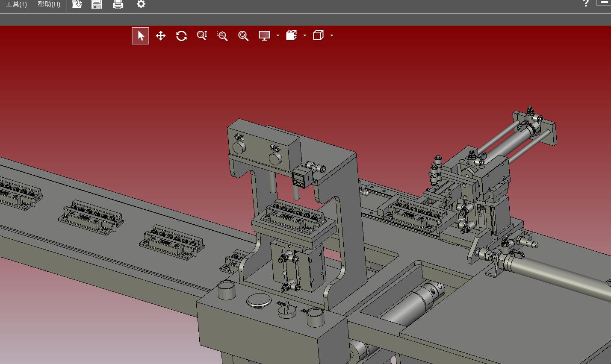Activate the rotate view tool
This screenshot has height=364, width=611.
[181, 36]
